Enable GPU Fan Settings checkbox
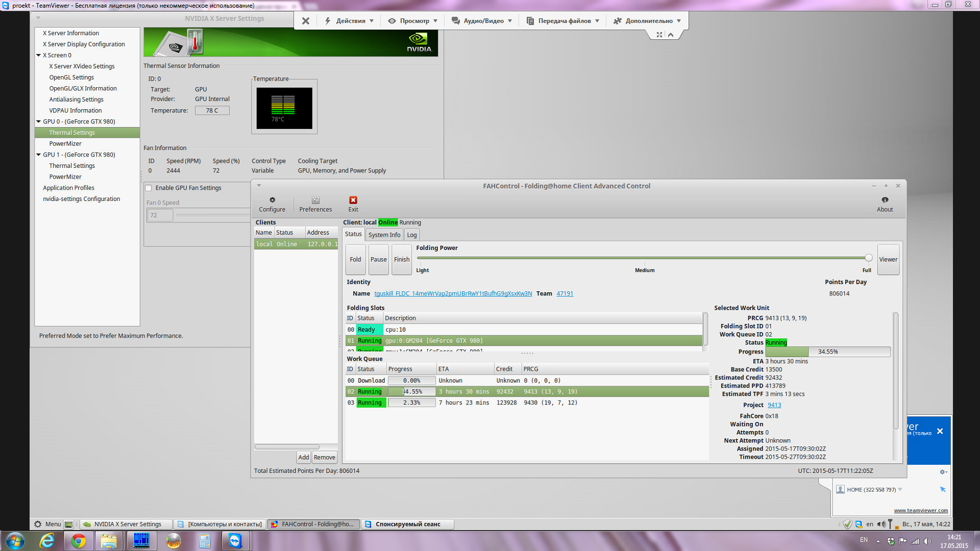Image resolution: width=980 pixels, height=551 pixels. tap(149, 188)
